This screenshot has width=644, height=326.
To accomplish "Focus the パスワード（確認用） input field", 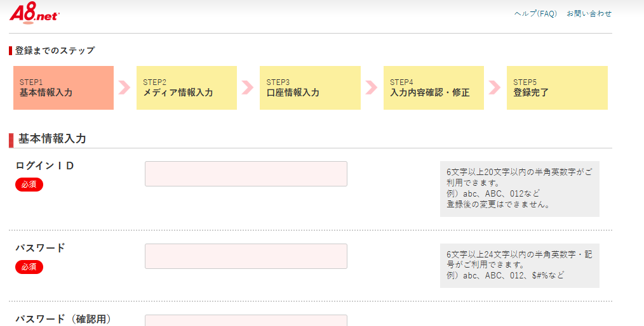I will 246,320.
